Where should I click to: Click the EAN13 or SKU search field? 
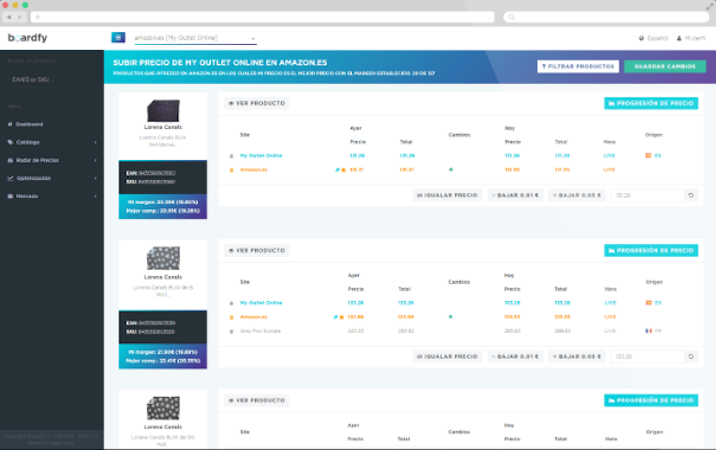pyautogui.click(x=50, y=79)
